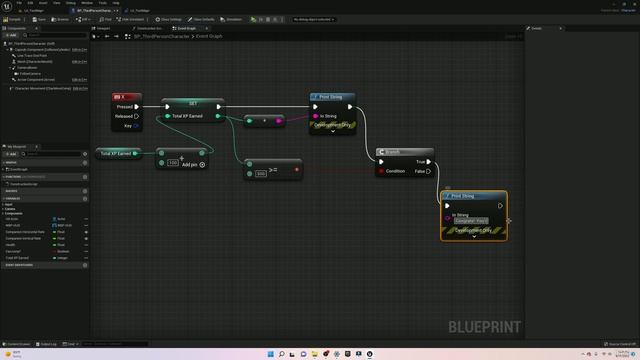Switch to the Viewport tab
The image size is (640, 360).
pyautogui.click(x=101, y=28)
